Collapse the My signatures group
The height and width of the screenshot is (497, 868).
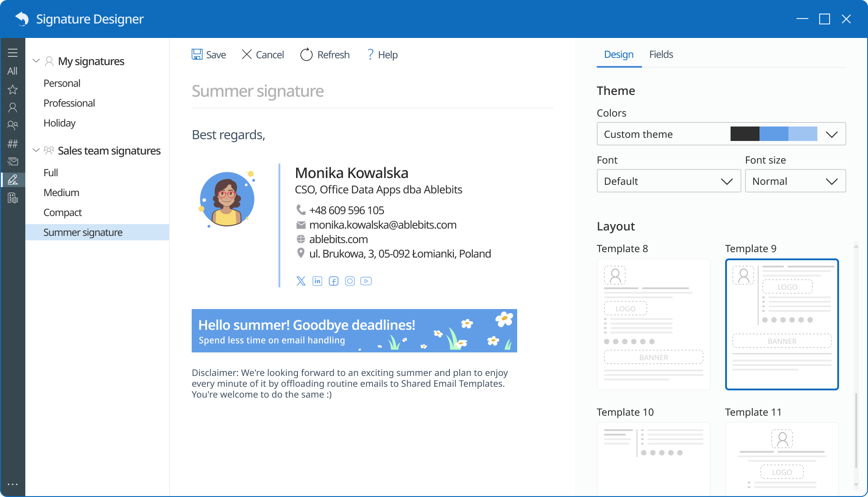(x=35, y=61)
